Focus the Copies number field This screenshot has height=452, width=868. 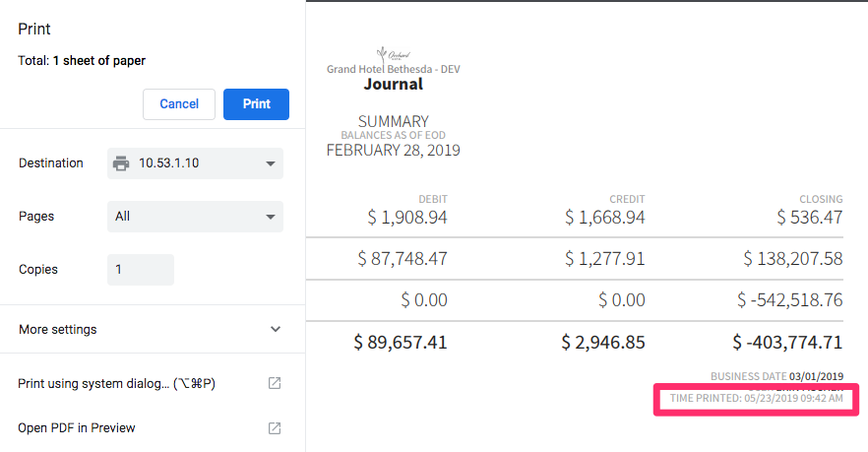(141, 270)
